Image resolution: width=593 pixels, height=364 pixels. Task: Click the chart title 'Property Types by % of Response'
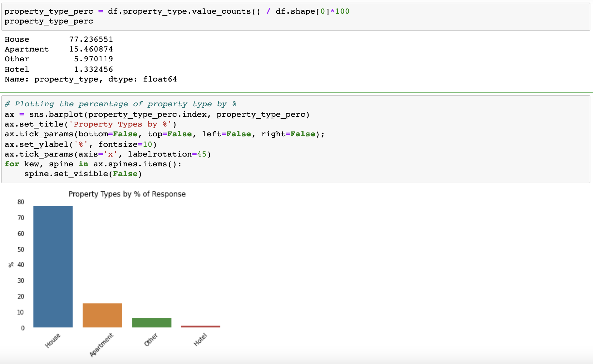[127, 194]
